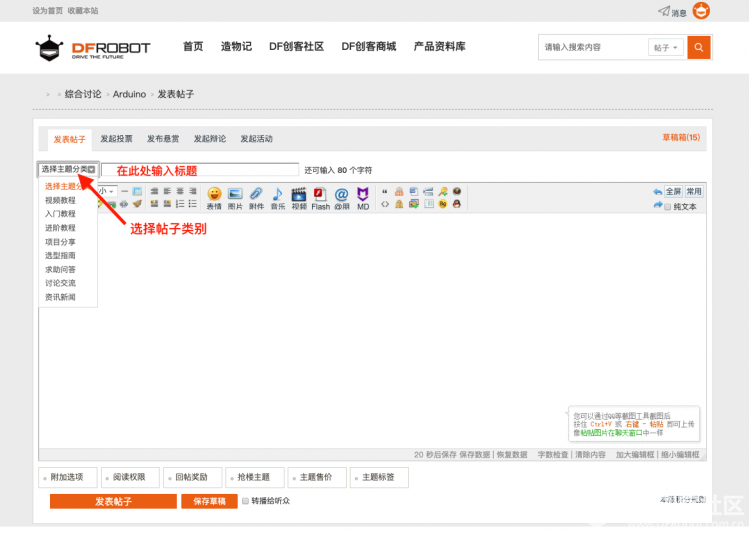The height and width of the screenshot is (533, 749).
Task: Insert a quote block with the quotation-mark icon
Action: click(x=385, y=192)
